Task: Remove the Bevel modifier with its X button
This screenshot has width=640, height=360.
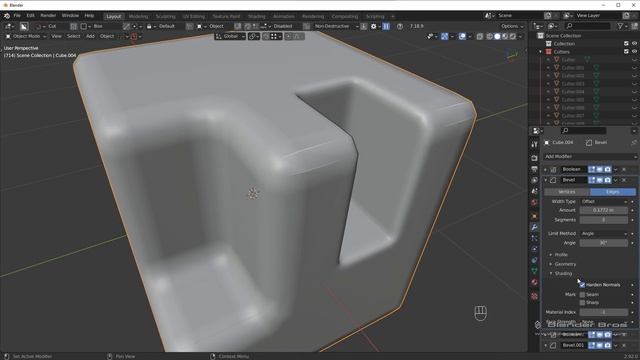Action: 624,180
